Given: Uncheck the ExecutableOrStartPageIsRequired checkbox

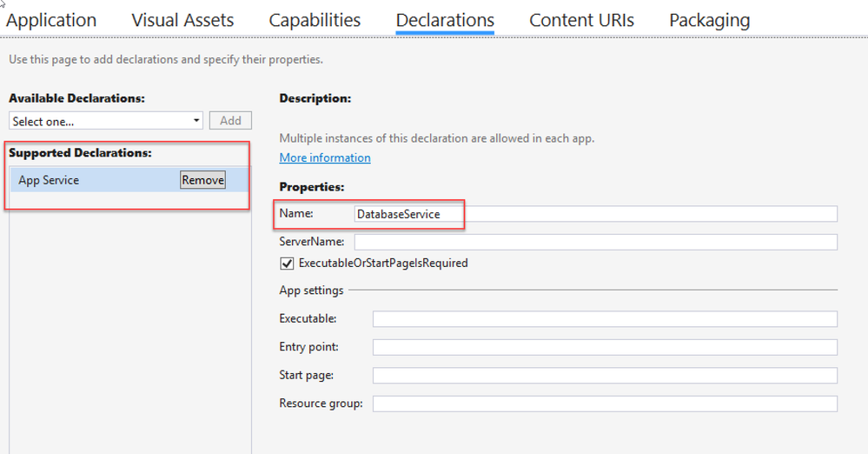Looking at the screenshot, I should pyautogui.click(x=287, y=263).
